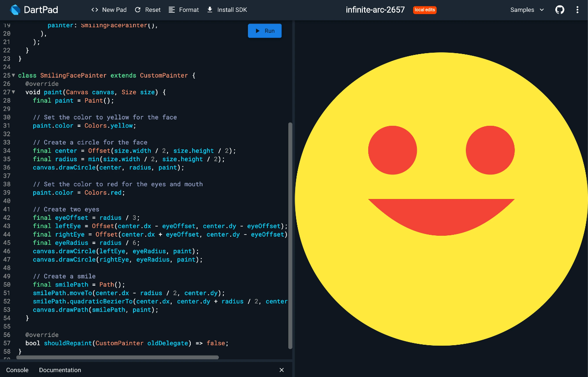This screenshot has height=377, width=588.
Task: Click the pad title infinite-arc-2657
Action: pos(375,10)
